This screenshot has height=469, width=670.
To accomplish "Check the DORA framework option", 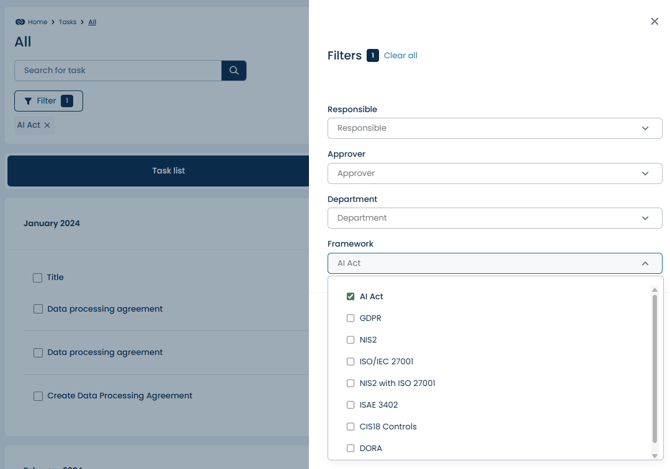I will click(350, 448).
